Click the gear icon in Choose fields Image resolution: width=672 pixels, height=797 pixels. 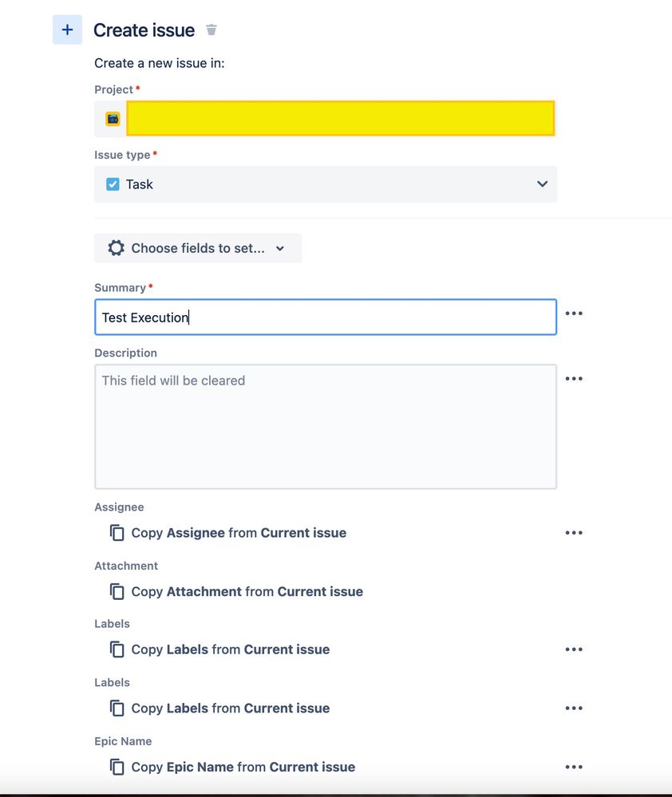tap(116, 248)
